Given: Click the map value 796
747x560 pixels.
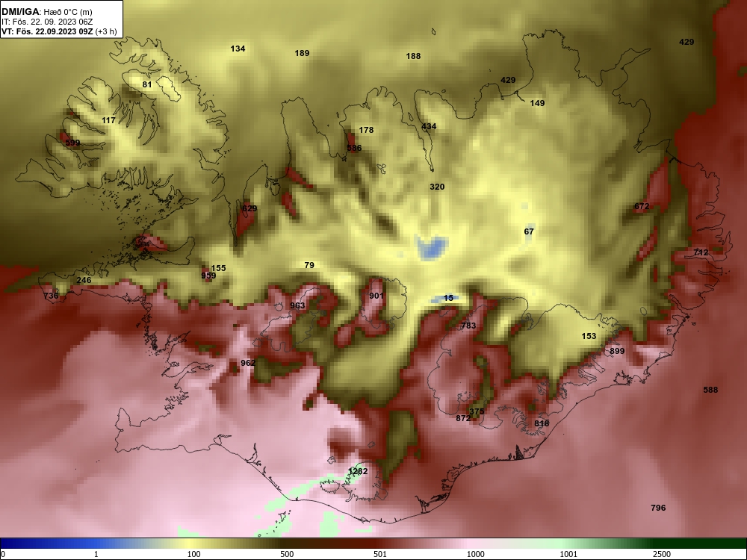Looking at the screenshot, I should (x=658, y=508).
